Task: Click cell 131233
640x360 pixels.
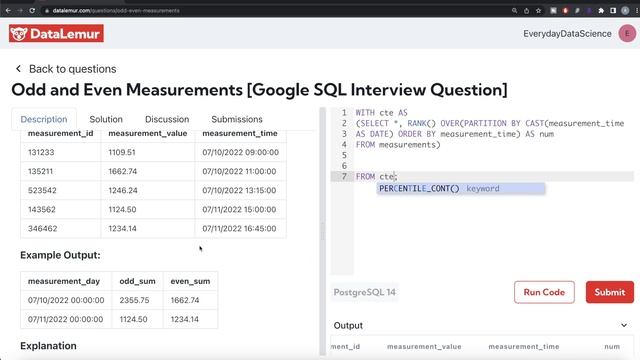Action: 41,152
